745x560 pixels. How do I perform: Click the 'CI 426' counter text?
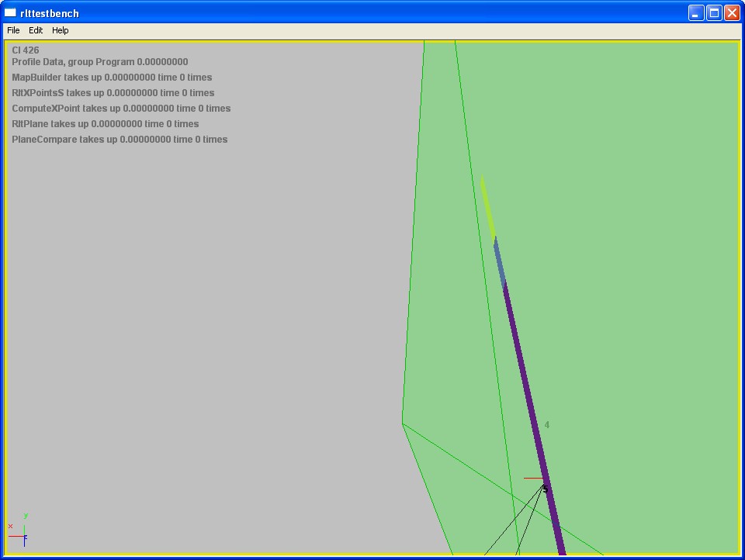pos(26,50)
